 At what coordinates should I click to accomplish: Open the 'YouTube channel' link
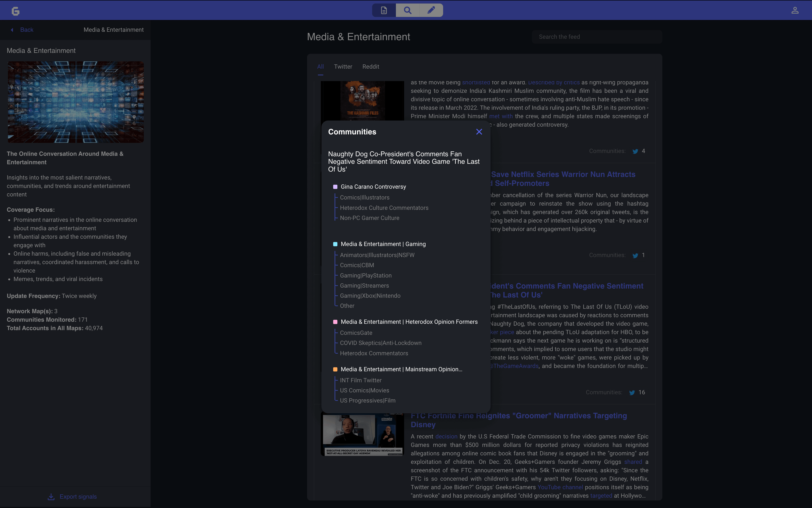tap(560, 487)
